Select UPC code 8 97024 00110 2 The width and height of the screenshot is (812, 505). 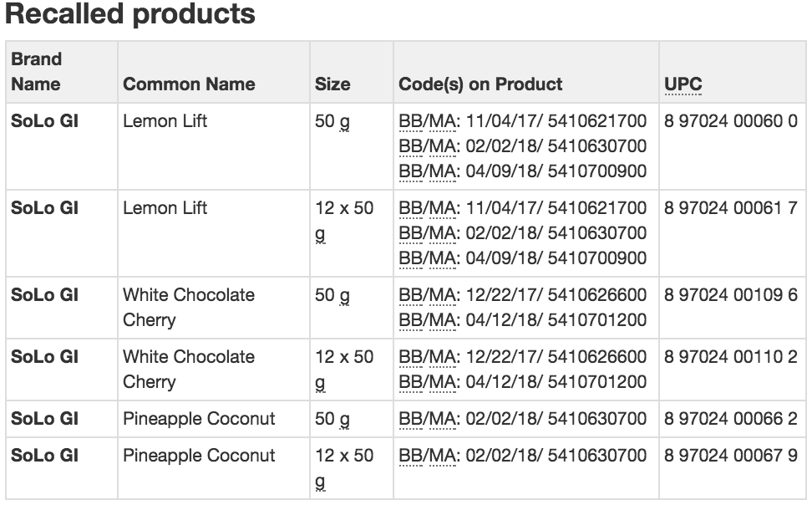click(x=731, y=357)
